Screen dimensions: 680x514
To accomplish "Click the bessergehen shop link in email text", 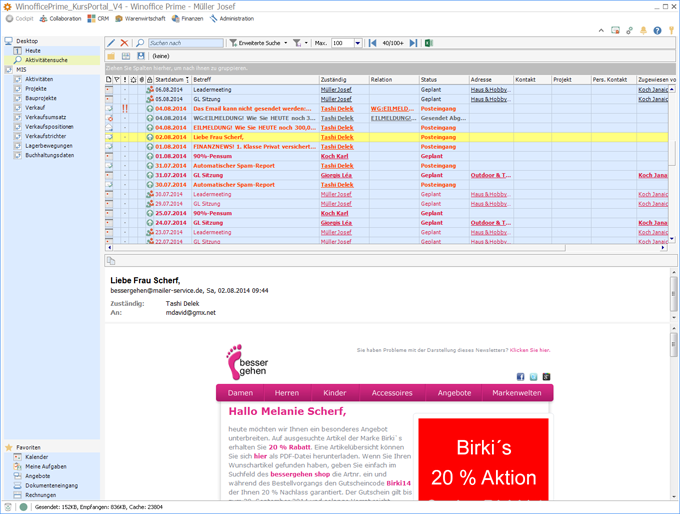I will [x=300, y=475].
